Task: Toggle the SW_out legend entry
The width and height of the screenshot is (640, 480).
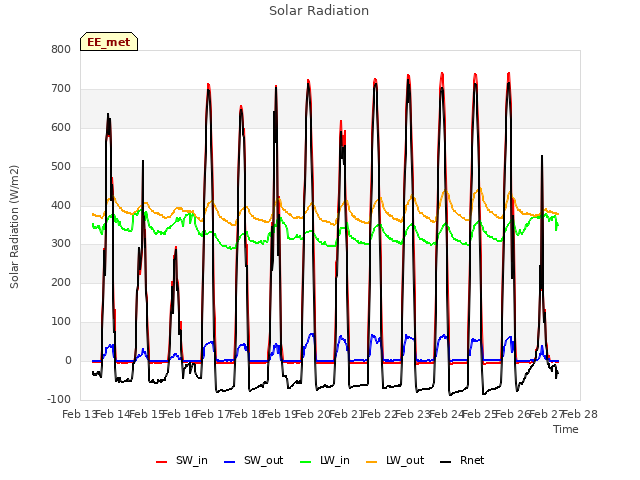Action: (253, 461)
